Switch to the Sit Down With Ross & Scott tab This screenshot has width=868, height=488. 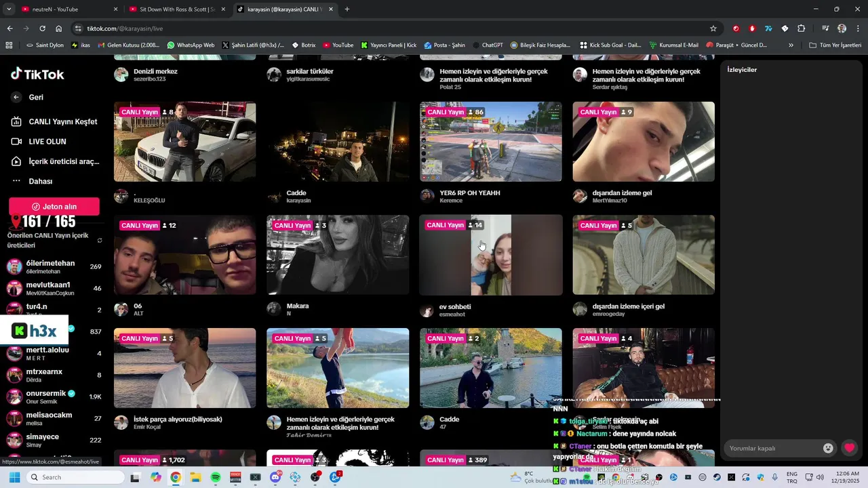[x=176, y=9]
